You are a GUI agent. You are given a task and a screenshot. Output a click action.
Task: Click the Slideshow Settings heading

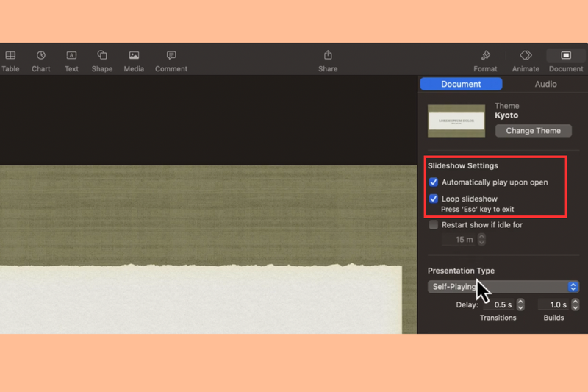pos(463,165)
